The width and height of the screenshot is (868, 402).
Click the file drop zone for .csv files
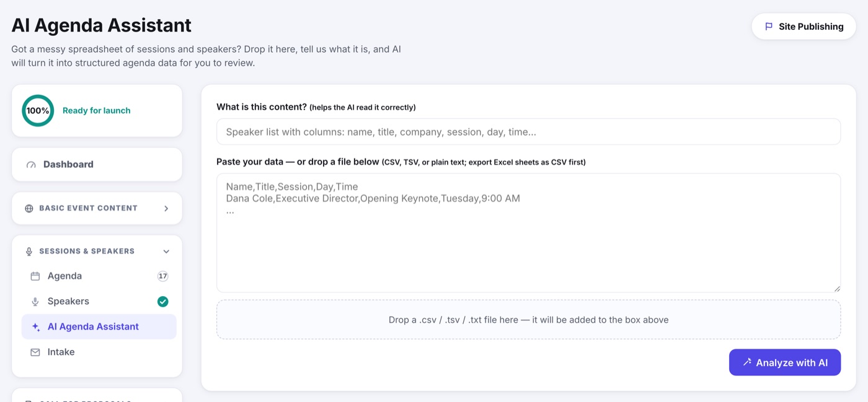tap(528, 320)
